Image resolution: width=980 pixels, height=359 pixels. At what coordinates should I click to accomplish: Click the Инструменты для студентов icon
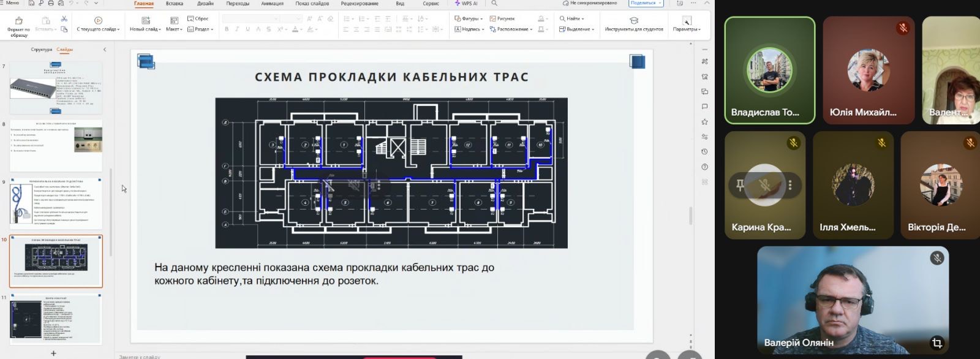634,21
